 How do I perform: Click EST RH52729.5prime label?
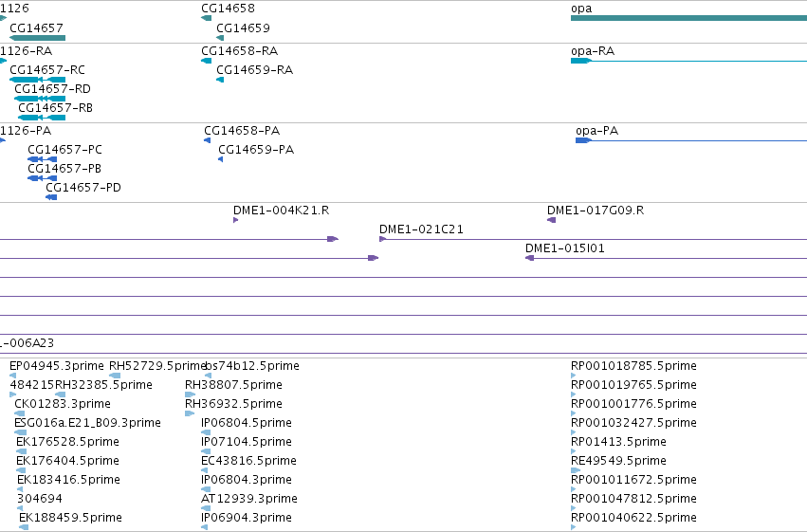coord(157,366)
